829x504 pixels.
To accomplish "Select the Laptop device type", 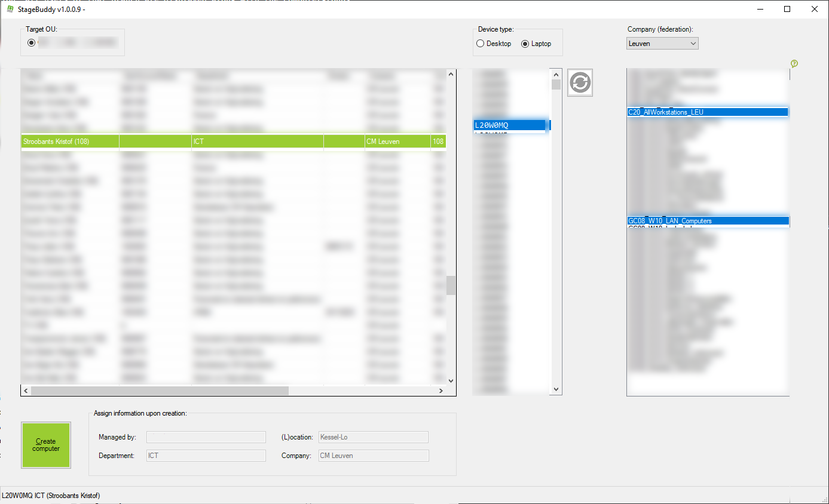I will click(536, 44).
